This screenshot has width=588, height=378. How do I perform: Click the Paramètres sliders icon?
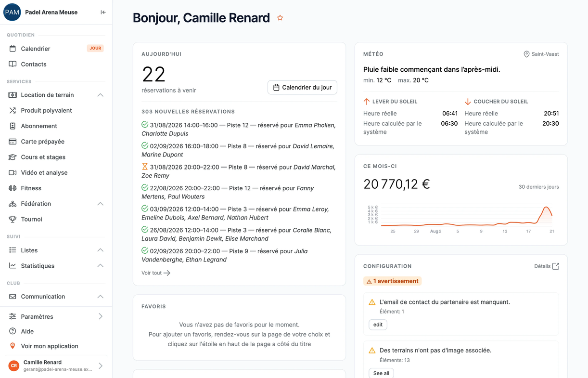pyautogui.click(x=13, y=316)
